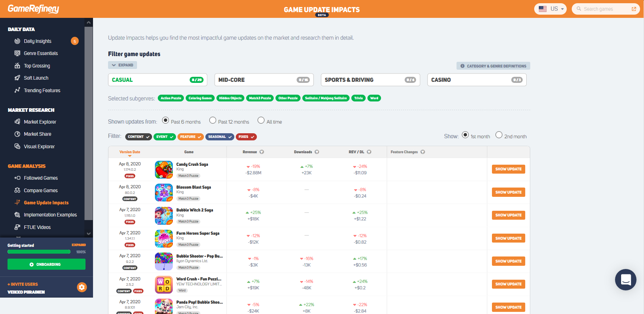Show update for Word Crush
Image resolution: width=644 pixels, height=314 pixels.
(508, 284)
